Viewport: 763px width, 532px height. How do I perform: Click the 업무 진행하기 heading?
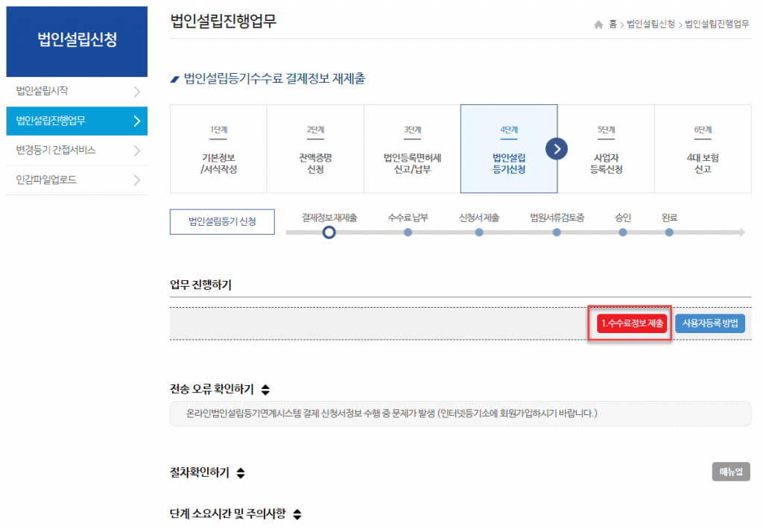[x=200, y=285]
